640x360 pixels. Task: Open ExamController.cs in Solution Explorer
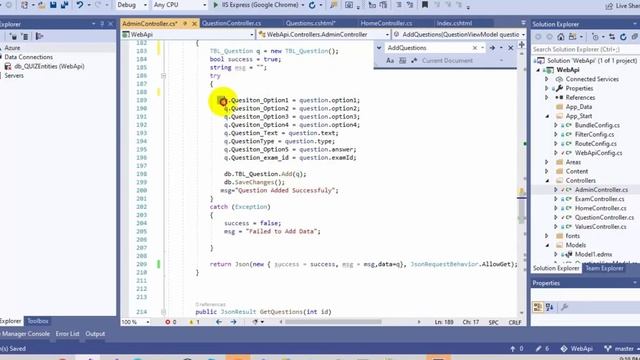point(599,199)
